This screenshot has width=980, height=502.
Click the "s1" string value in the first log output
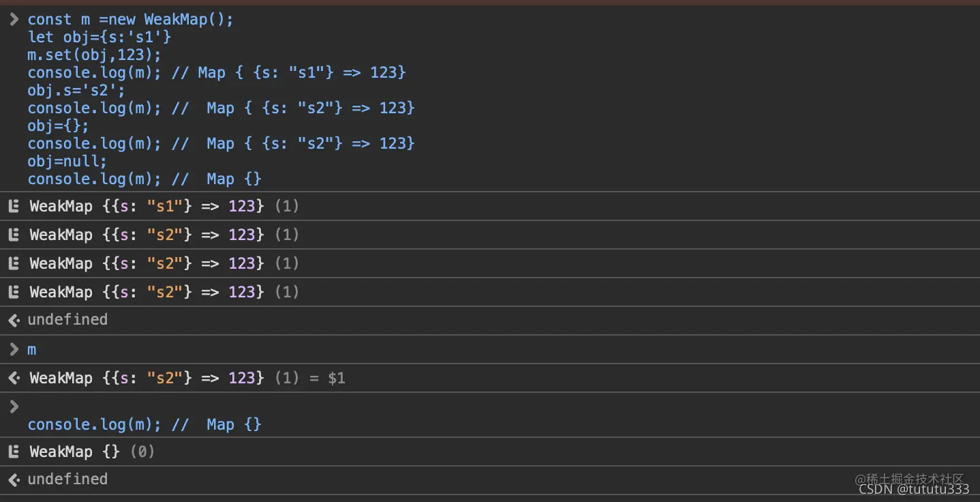pos(164,206)
